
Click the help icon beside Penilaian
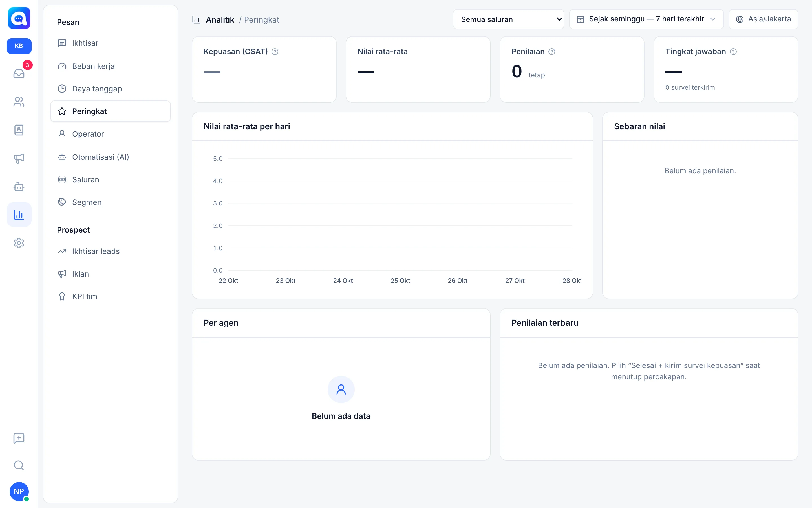coord(551,52)
